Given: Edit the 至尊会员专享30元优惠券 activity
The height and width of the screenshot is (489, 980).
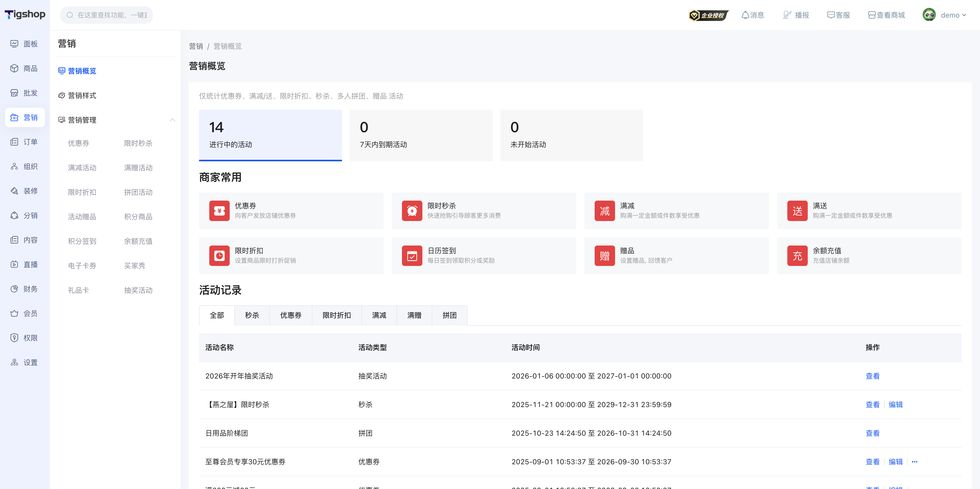Looking at the screenshot, I should (x=896, y=462).
